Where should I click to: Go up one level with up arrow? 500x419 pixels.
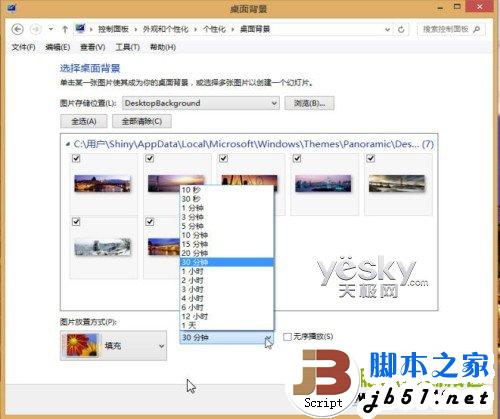click(x=65, y=29)
